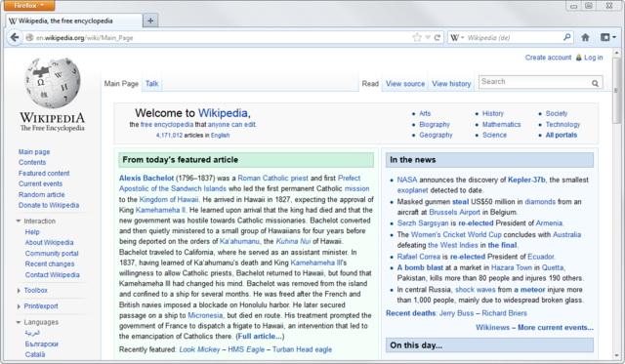
Task: Click the Mathematics portal link
Action: [x=501, y=124]
